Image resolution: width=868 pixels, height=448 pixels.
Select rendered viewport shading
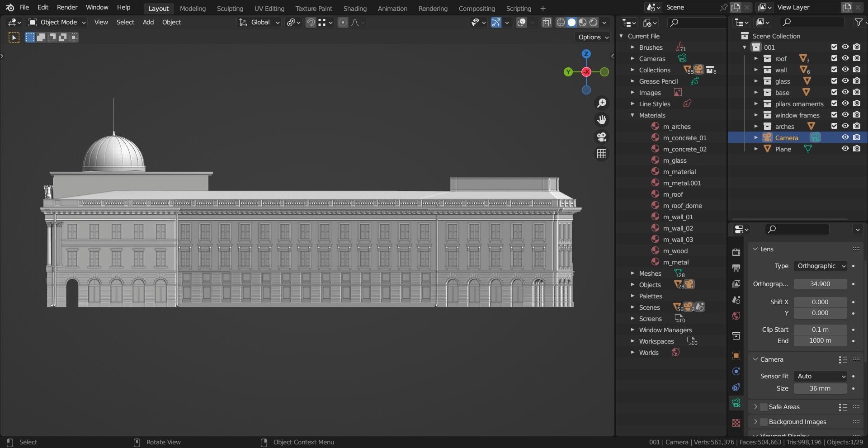(x=593, y=22)
